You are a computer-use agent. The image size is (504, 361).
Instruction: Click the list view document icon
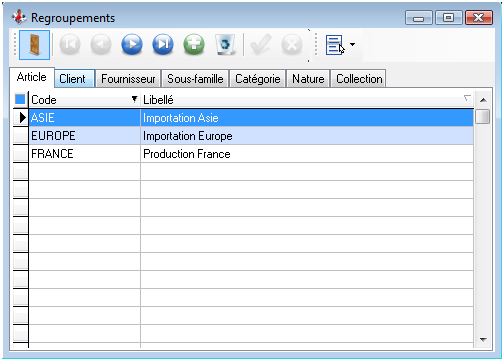334,45
